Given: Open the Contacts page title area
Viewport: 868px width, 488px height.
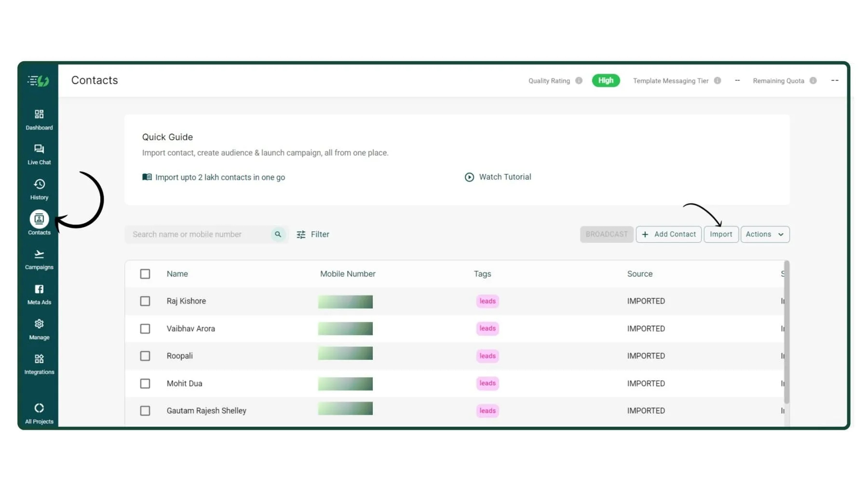Looking at the screenshot, I should coord(95,80).
